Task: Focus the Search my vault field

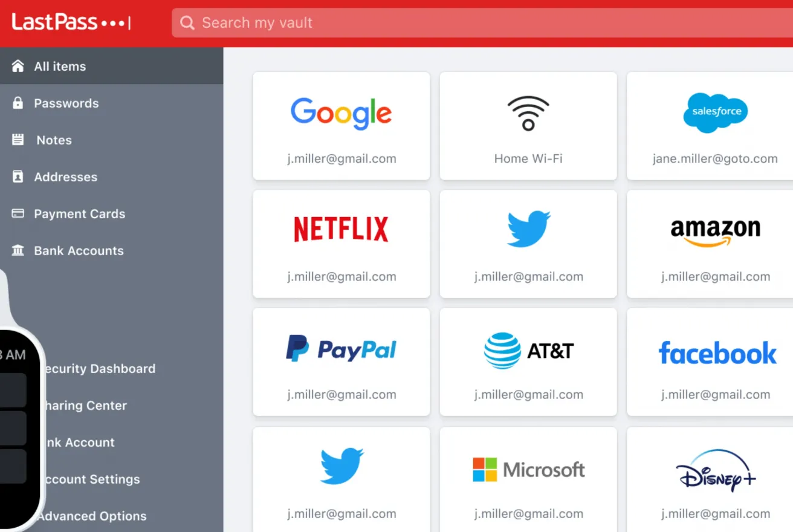Action: click(482, 23)
